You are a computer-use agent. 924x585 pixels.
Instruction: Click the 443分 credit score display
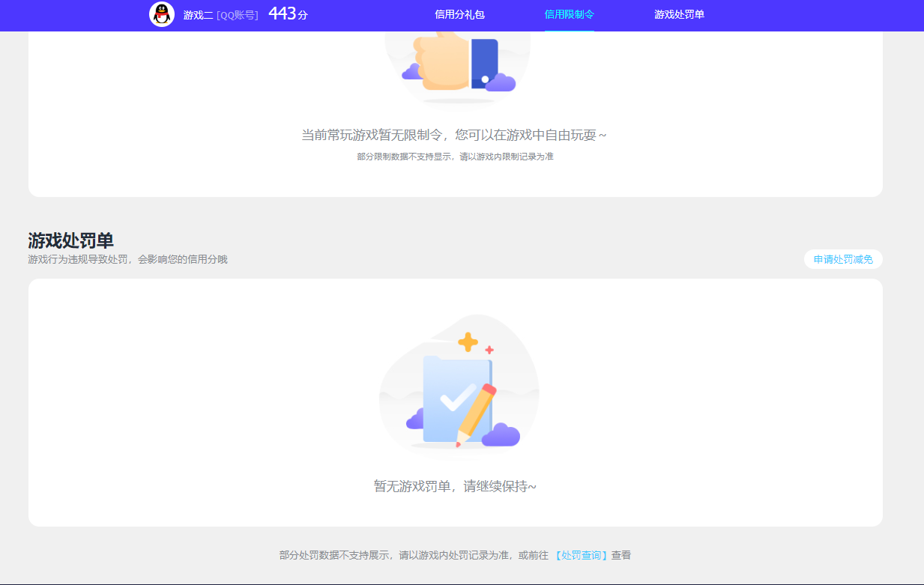[287, 13]
